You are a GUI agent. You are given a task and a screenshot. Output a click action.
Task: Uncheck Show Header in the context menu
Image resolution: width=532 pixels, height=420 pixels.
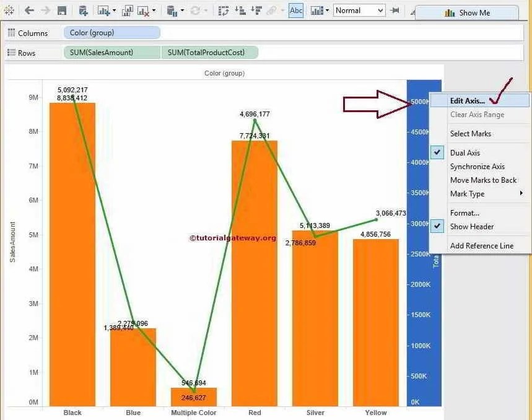[x=437, y=226]
